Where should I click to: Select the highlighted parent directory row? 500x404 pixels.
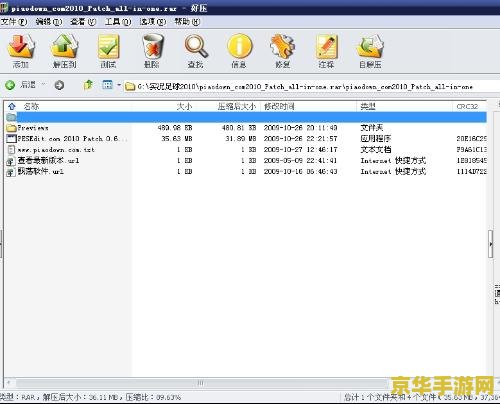tap(246, 117)
